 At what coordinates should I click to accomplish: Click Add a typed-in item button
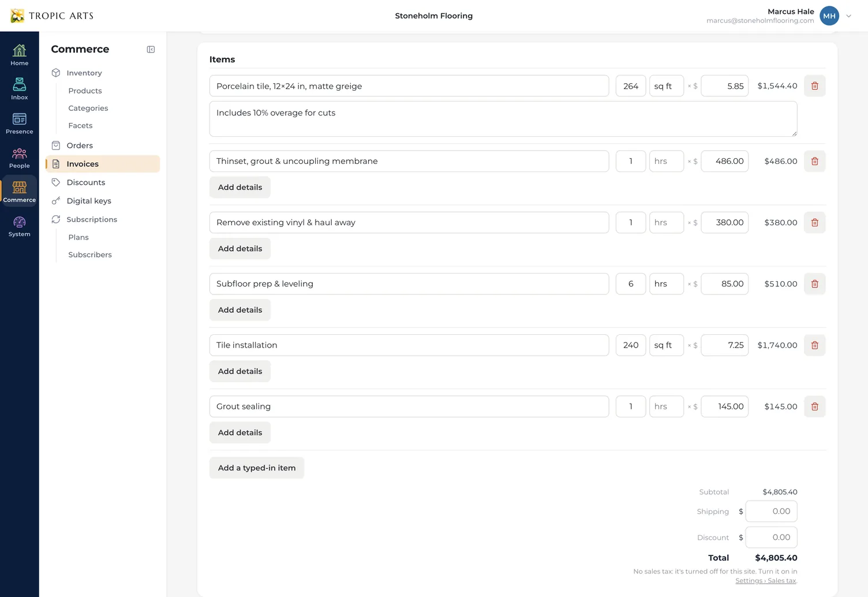[257, 468]
